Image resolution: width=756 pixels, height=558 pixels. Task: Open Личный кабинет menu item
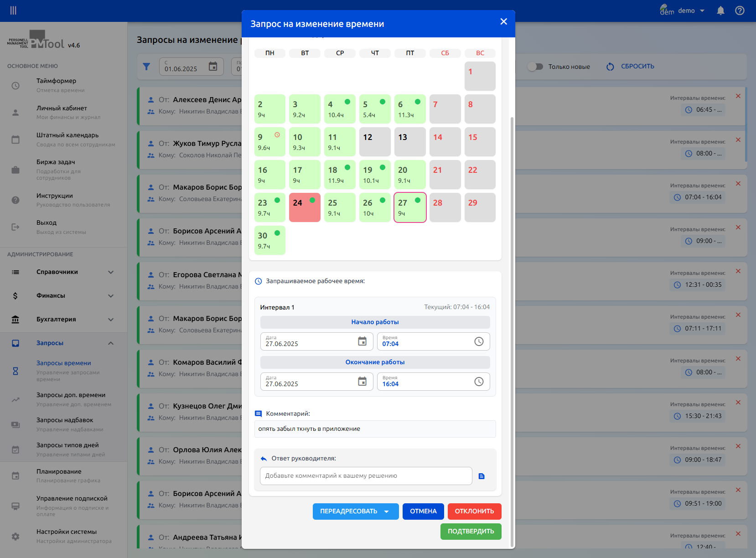click(63, 112)
